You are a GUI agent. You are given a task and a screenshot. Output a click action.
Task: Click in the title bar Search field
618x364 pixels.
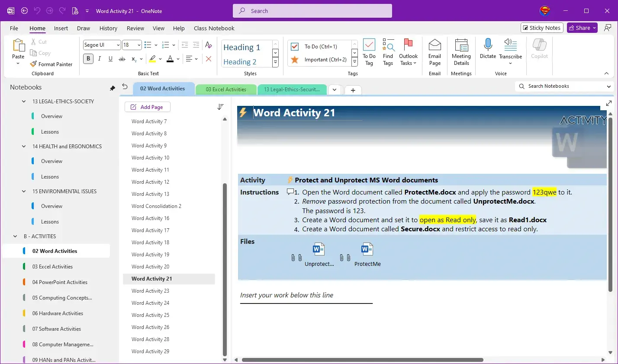point(312,11)
